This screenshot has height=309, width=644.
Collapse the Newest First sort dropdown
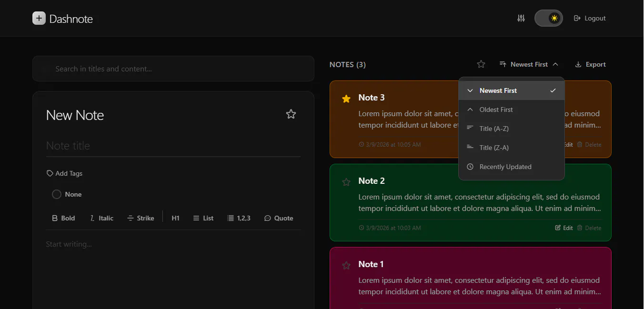[529, 64]
